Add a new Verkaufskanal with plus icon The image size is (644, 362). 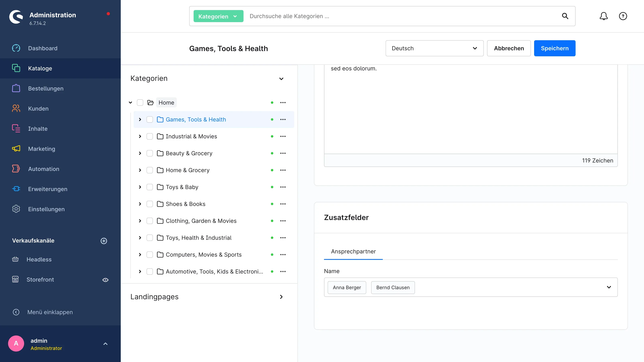pos(104,241)
